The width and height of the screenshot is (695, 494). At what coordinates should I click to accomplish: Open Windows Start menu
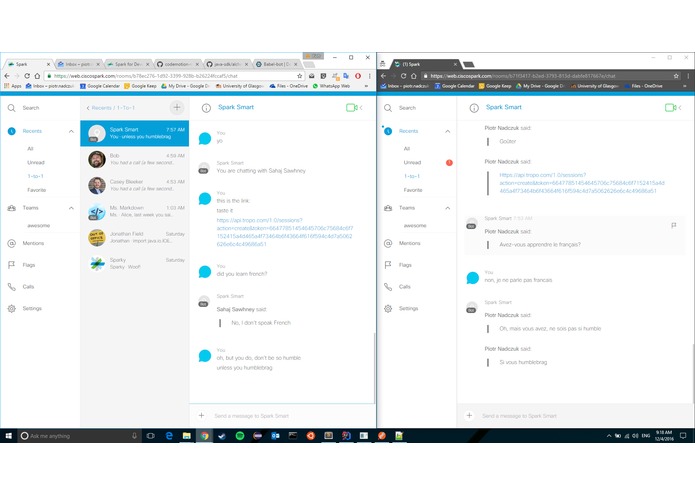pyautogui.click(x=8, y=436)
